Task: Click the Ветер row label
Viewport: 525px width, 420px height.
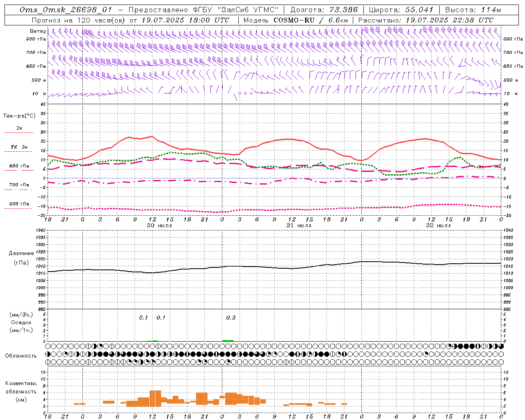Action: tap(38, 31)
